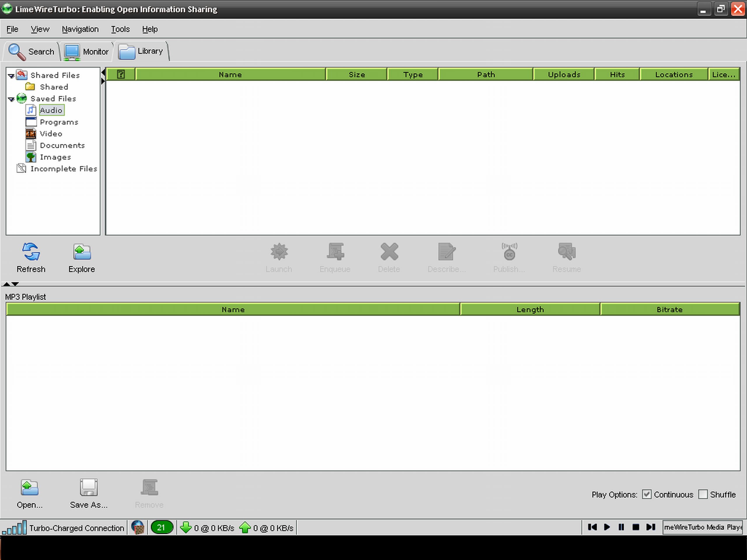
Task: Open the Tools menu
Action: tap(119, 29)
